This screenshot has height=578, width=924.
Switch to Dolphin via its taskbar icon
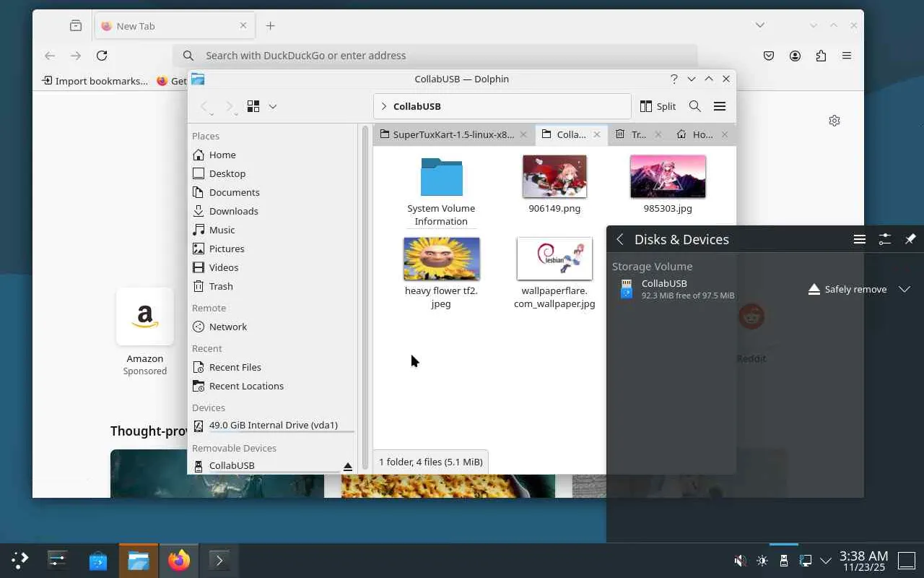click(139, 560)
